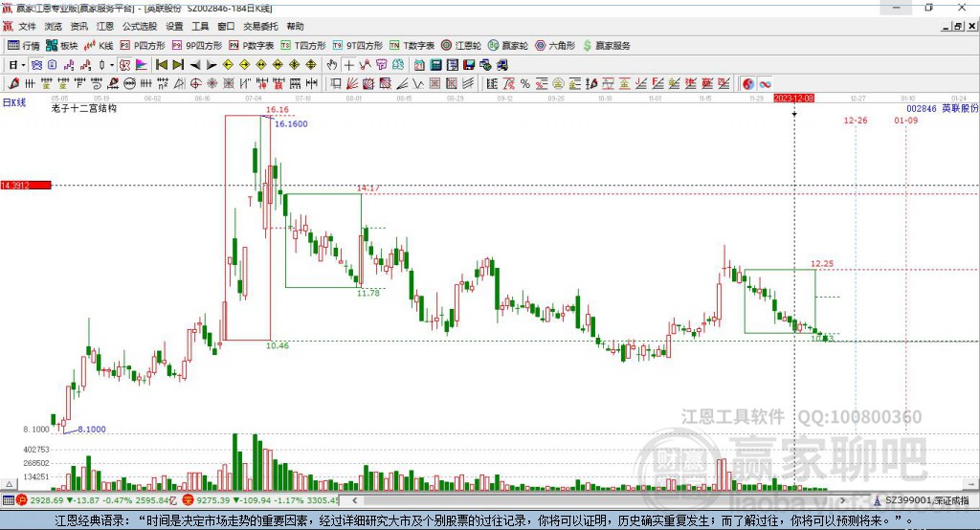Toggle the blue grid-pattern button beside 日
The width and height of the screenshot is (980, 530).
36,65
